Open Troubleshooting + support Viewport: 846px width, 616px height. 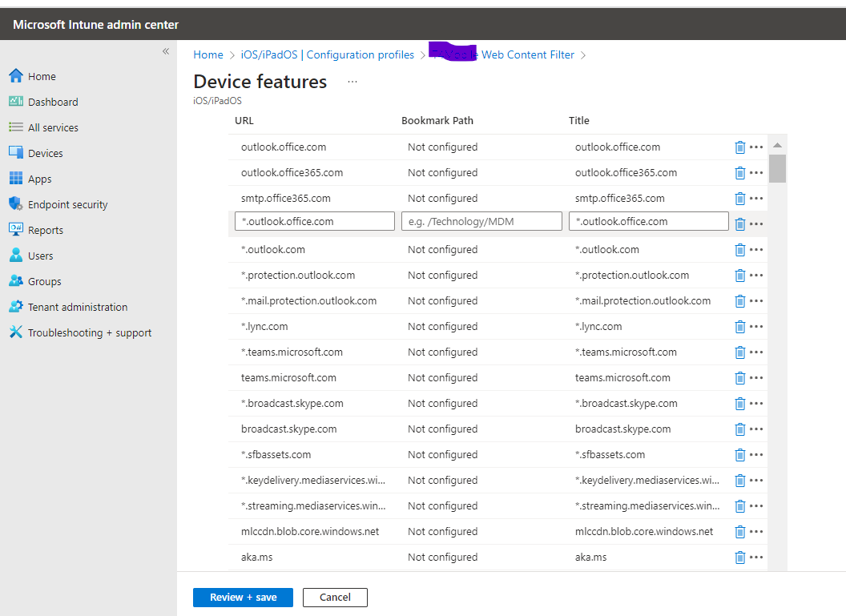[x=80, y=332]
